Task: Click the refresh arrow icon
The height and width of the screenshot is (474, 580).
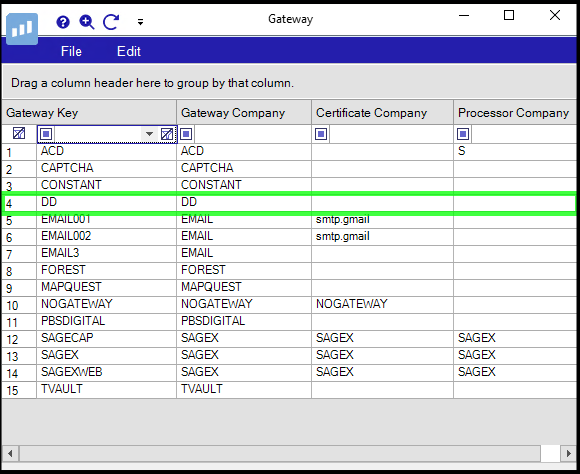Action: pos(111,22)
